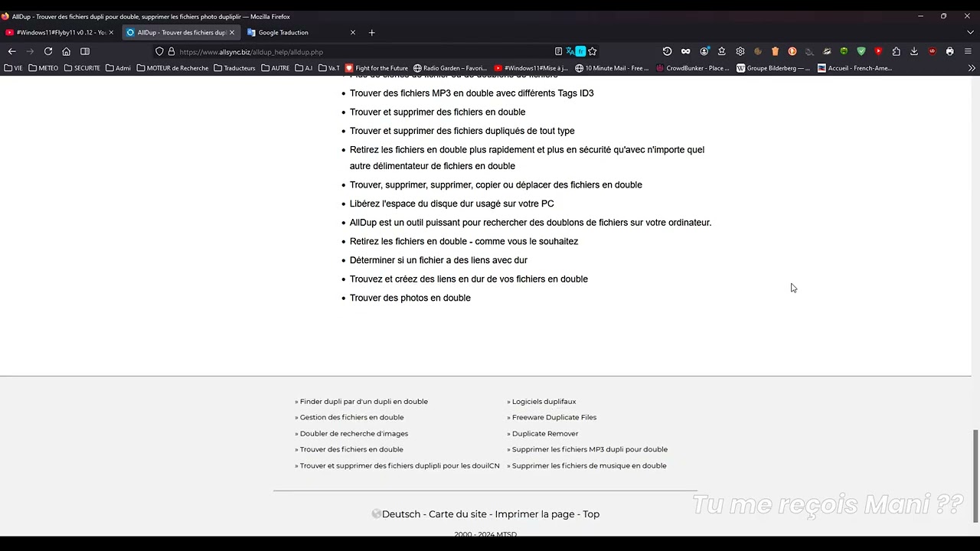Click Imprimer la page footer link
The height and width of the screenshot is (551, 980).
click(x=534, y=514)
